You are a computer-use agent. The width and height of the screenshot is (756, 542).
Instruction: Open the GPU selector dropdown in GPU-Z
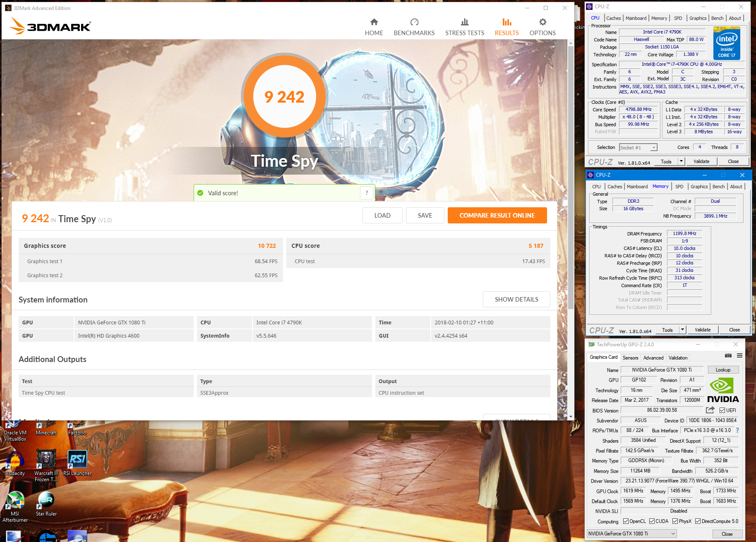point(631,534)
